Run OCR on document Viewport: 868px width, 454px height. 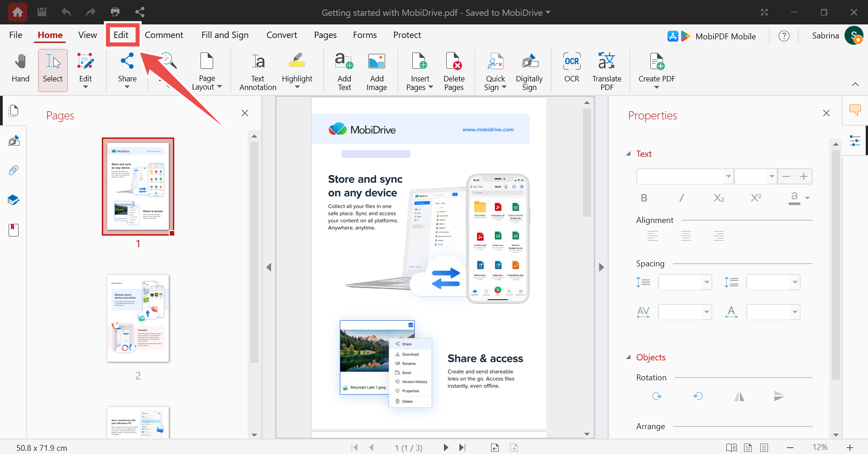572,68
